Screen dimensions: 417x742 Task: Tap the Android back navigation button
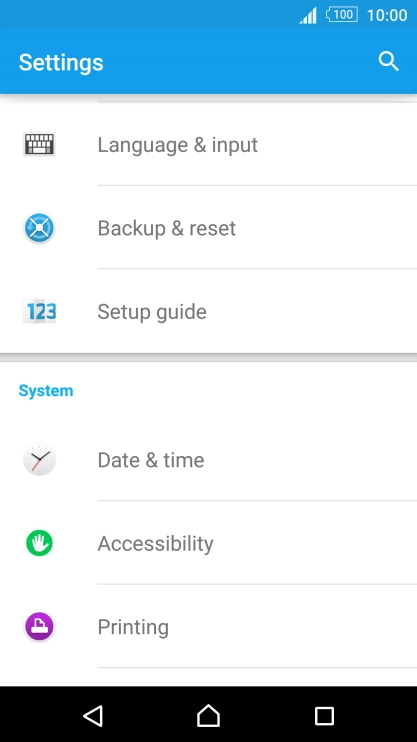93,716
